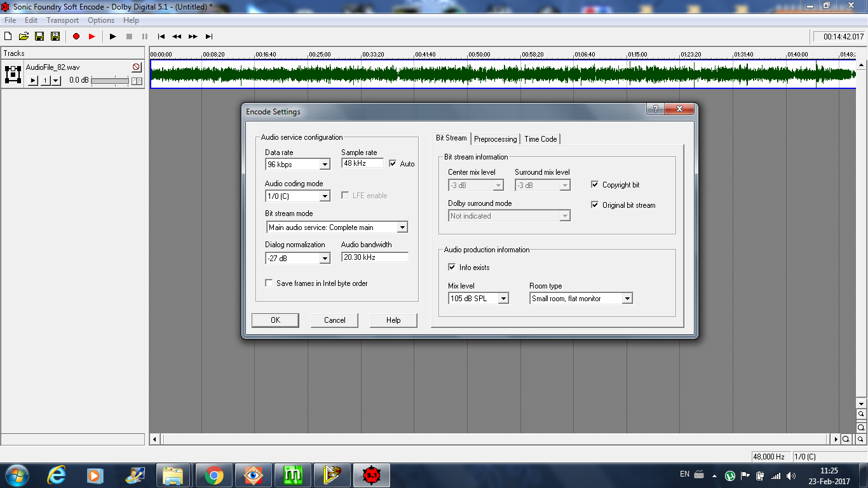Open the Data rate dropdown showing 96 kbps
The width and height of the screenshot is (868, 488).
pos(325,165)
